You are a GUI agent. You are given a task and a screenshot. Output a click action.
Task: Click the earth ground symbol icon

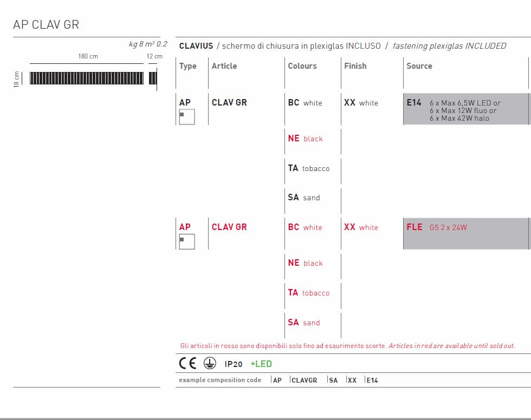click(210, 364)
